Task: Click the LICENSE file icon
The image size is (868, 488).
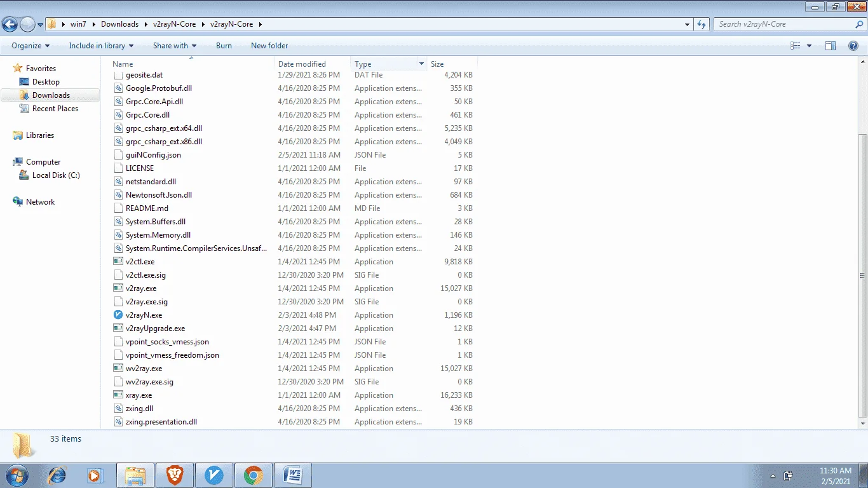Action: coord(118,168)
